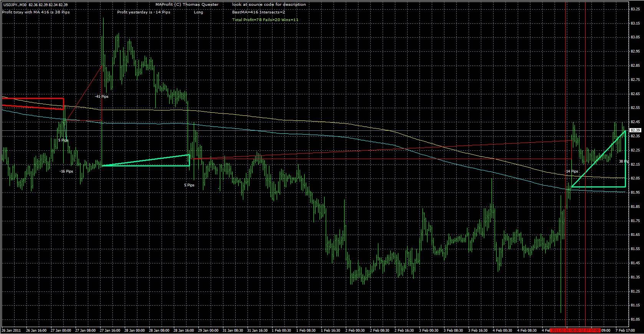Click the red highlighted date label on time axis
The height and width of the screenshot is (334, 644).
(x=575, y=330)
